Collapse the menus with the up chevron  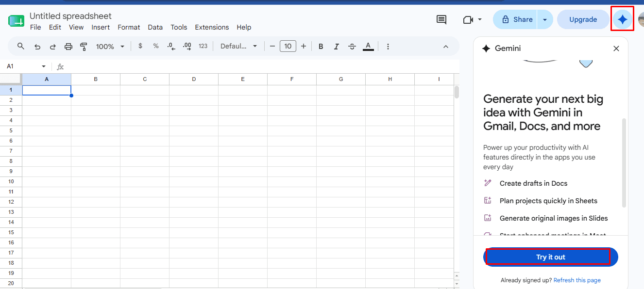(446, 47)
